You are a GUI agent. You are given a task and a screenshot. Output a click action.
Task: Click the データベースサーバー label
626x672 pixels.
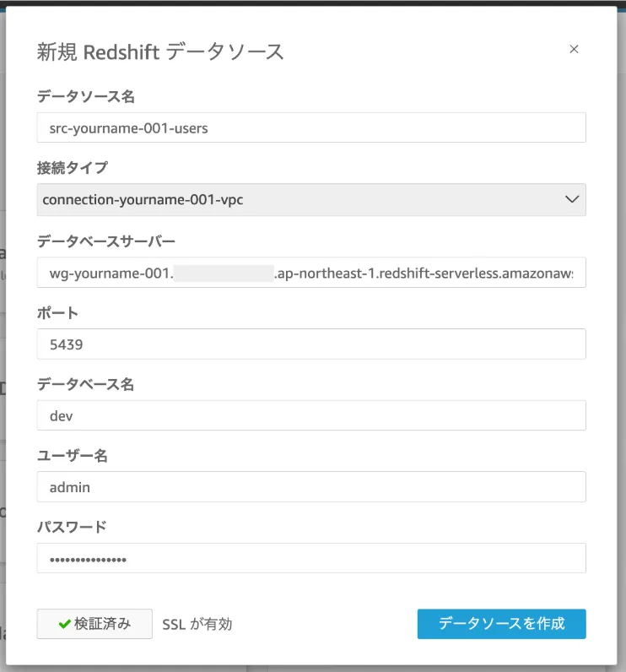[x=106, y=241]
